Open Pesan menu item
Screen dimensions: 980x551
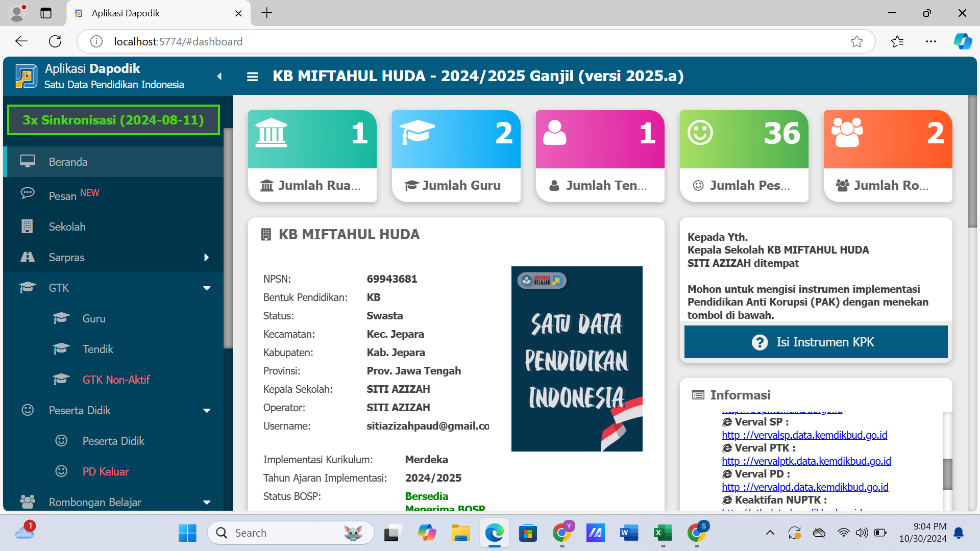click(x=114, y=193)
